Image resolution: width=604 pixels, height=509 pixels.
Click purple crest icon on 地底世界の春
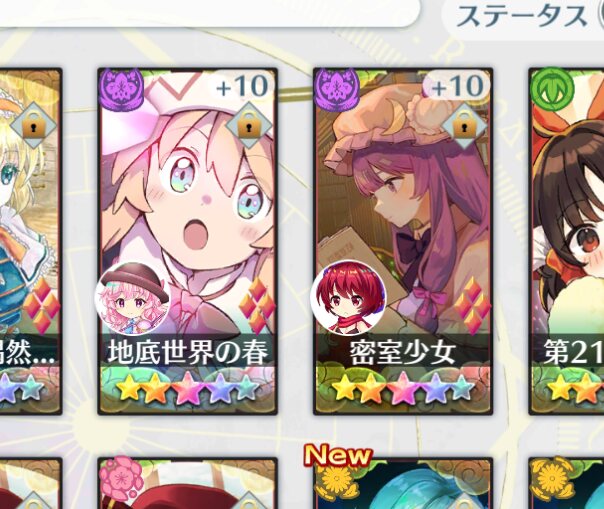click(x=121, y=89)
